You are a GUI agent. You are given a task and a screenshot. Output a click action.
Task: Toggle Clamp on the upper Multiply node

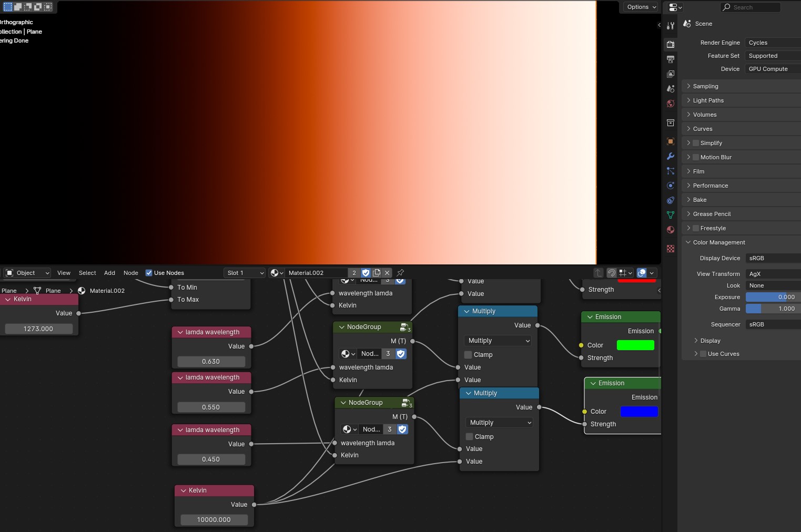pyautogui.click(x=468, y=355)
